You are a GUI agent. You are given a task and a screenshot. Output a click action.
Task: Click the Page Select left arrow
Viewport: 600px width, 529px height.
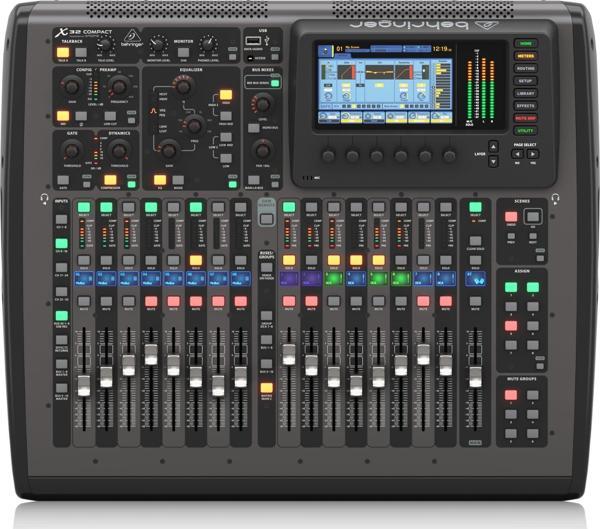[518, 154]
